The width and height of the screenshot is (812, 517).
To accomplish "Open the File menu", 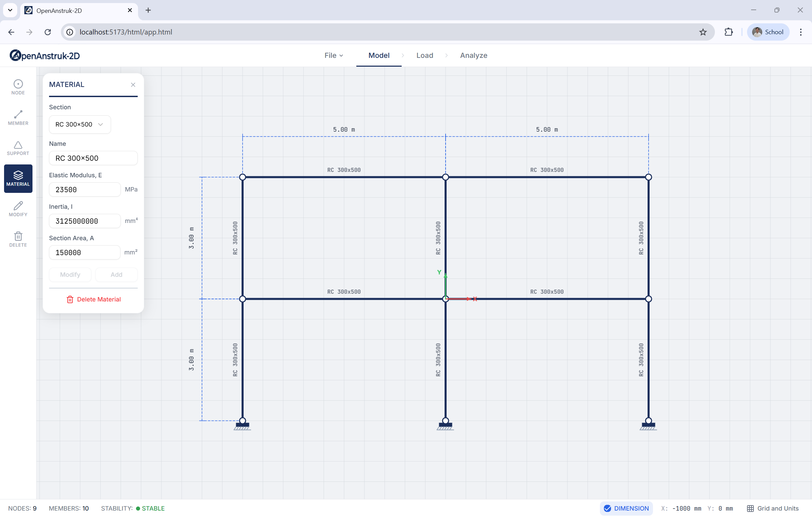I will coord(334,55).
